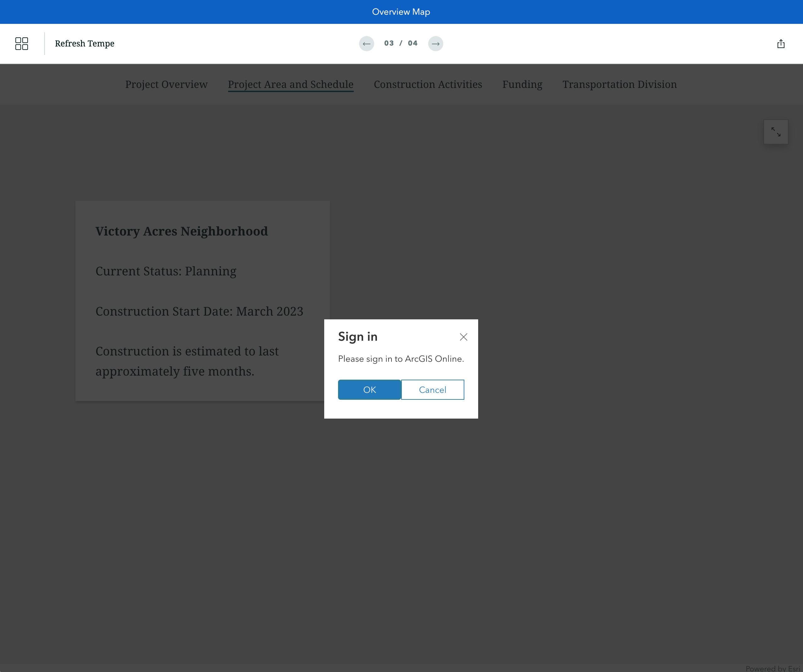View the Funding section
This screenshot has height=672, width=803.
(522, 84)
